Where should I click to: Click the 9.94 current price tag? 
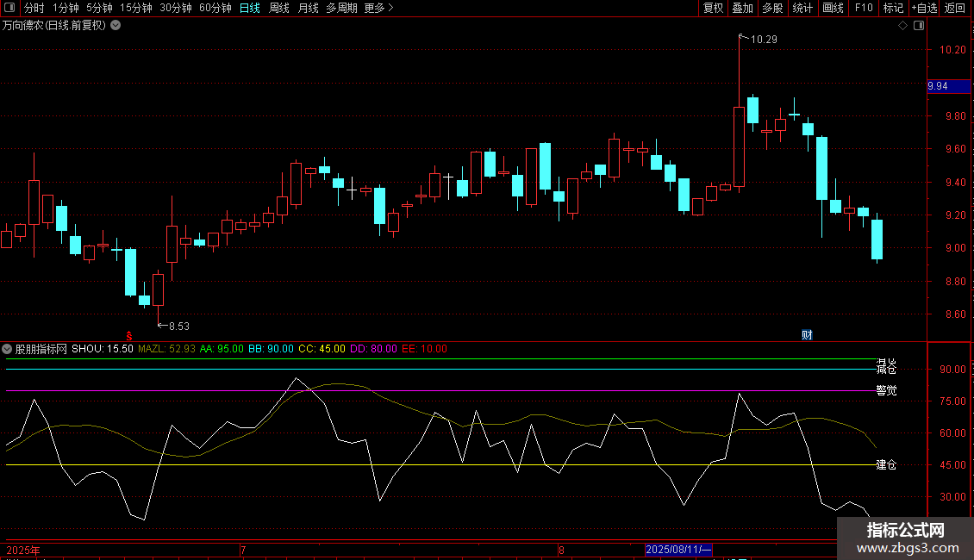click(948, 86)
